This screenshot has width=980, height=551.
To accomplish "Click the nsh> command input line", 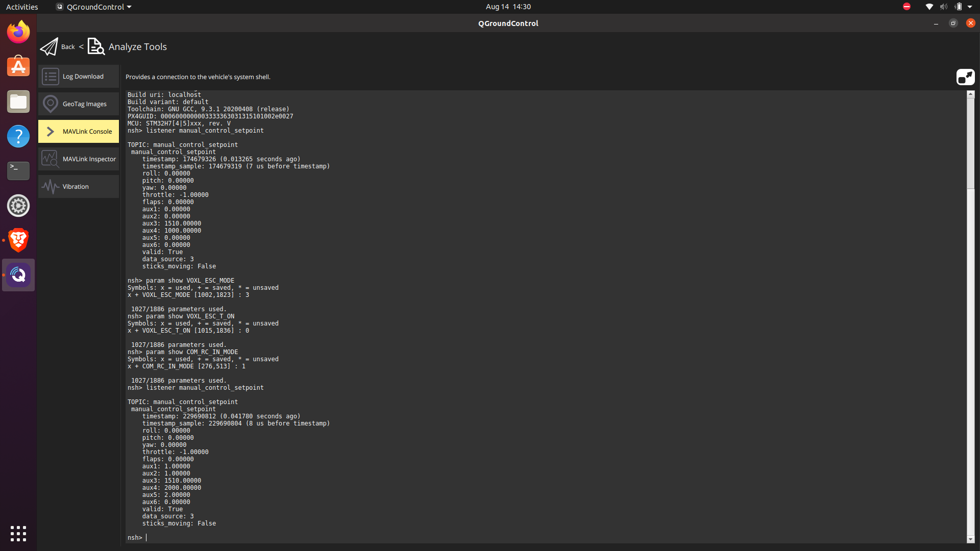I will 546,538.
